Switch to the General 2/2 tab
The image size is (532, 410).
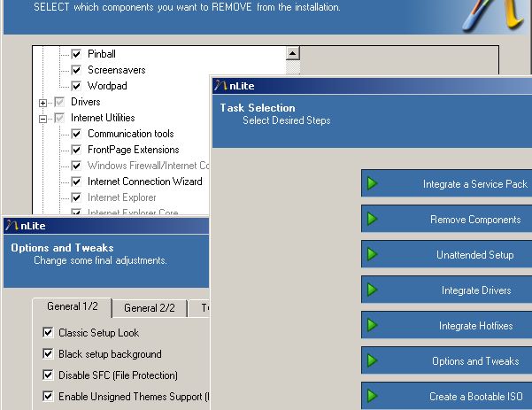149,308
